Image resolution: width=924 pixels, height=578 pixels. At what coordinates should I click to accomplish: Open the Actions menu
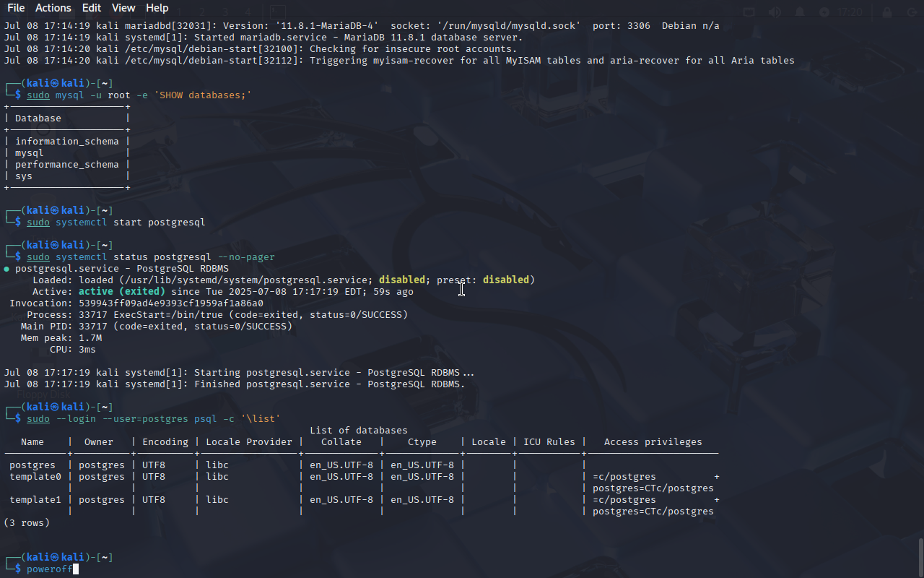click(53, 8)
